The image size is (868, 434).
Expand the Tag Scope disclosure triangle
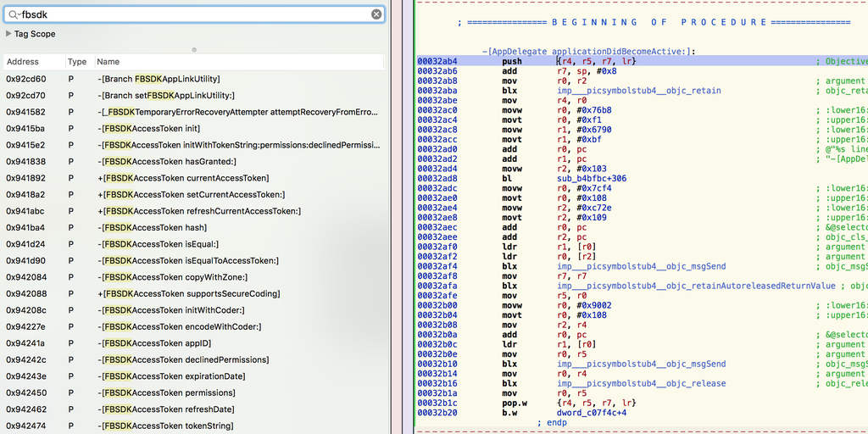coord(8,34)
